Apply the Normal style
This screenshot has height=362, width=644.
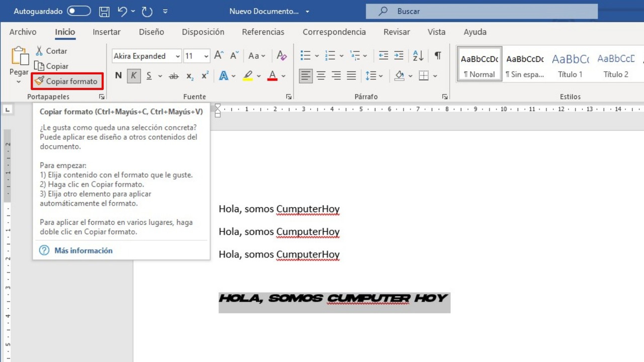tap(479, 64)
